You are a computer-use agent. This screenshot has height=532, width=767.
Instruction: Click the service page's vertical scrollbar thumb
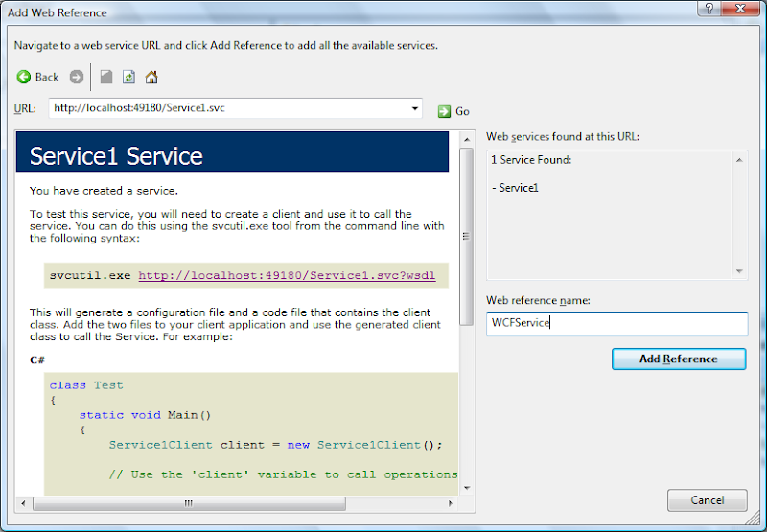[467, 236]
